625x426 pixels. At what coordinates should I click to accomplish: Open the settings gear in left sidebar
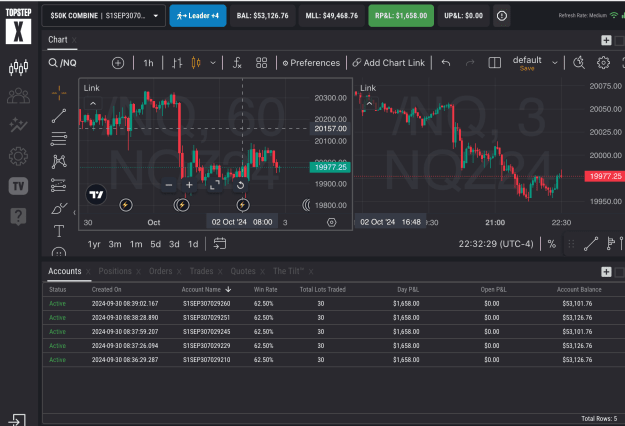18,156
